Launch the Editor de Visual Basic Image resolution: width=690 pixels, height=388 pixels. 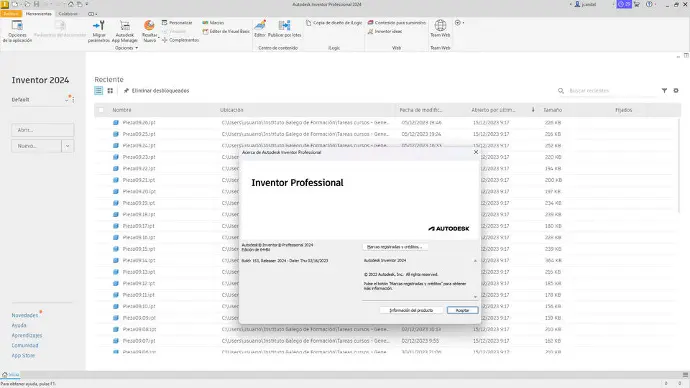[x=226, y=31]
